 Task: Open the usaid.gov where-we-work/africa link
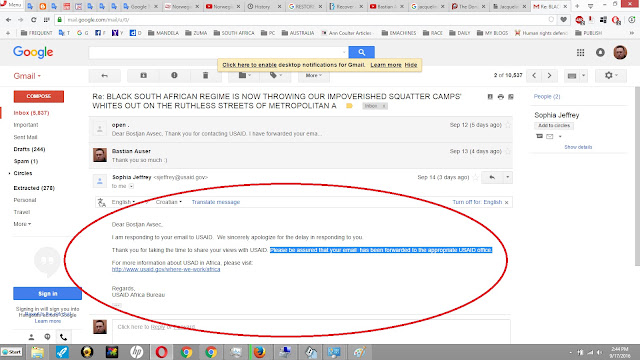166,269
